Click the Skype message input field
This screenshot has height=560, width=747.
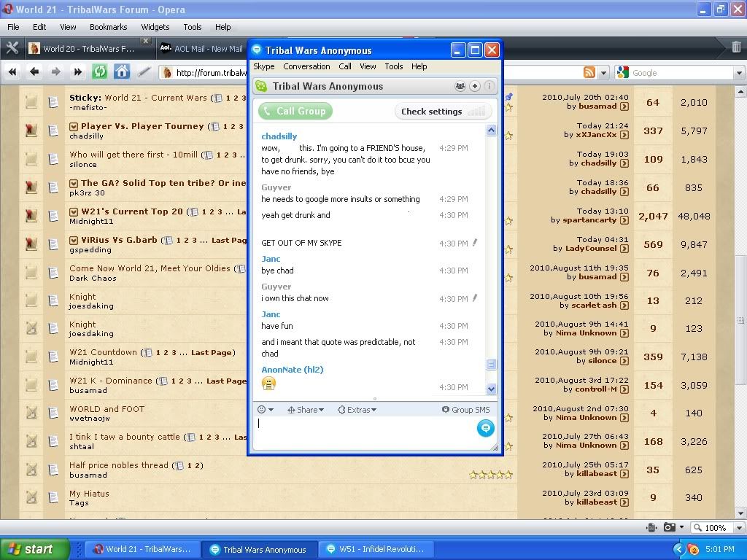pyautogui.click(x=365, y=432)
